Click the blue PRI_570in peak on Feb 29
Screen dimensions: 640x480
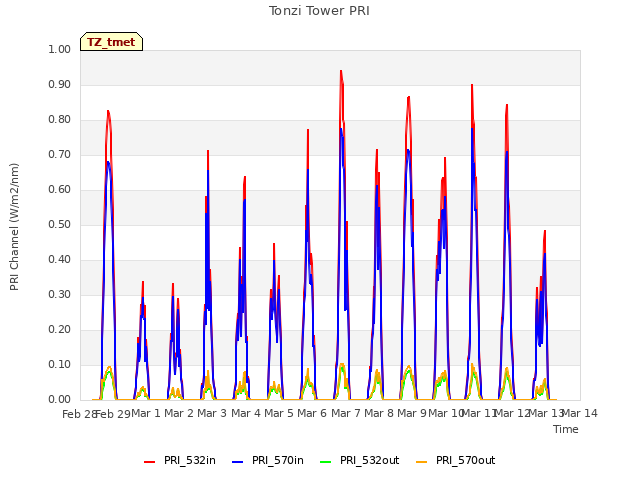pos(108,162)
